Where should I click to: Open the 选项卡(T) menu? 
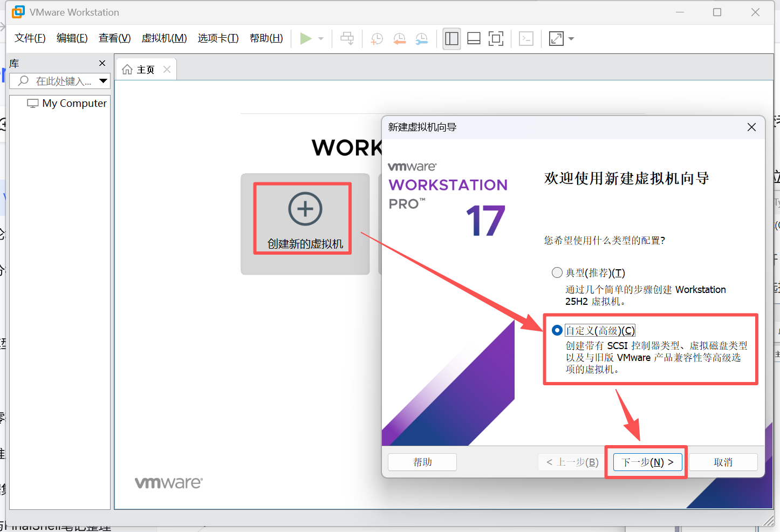pos(218,38)
